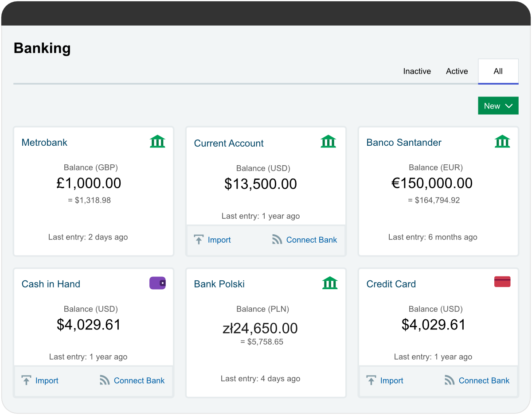Click Import in the Current Account card
The width and height of the screenshot is (532, 415).
[x=219, y=240]
